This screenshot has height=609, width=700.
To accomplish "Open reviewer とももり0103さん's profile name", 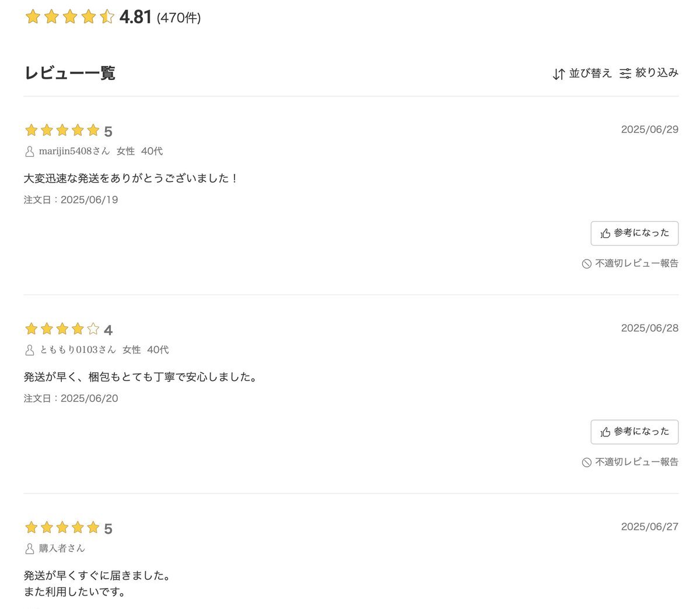I will coord(78,349).
